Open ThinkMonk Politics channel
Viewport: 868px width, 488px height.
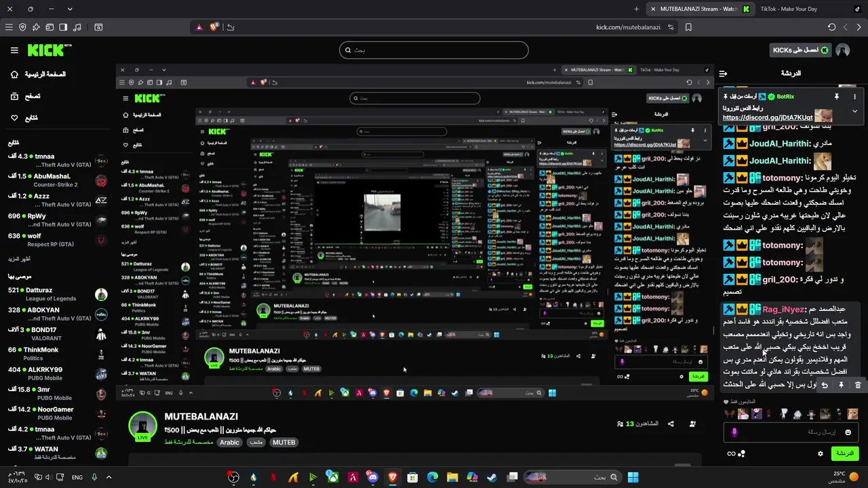(x=58, y=354)
